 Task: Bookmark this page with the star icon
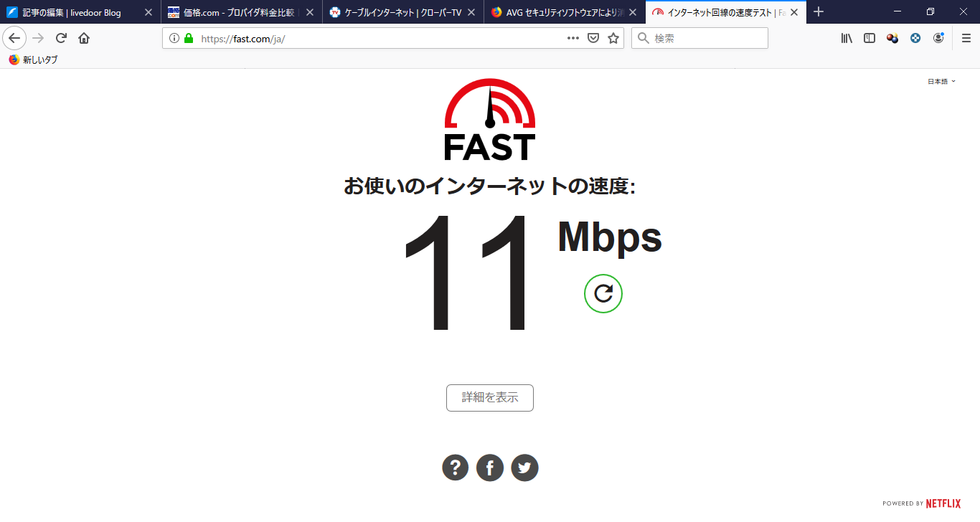coord(613,38)
